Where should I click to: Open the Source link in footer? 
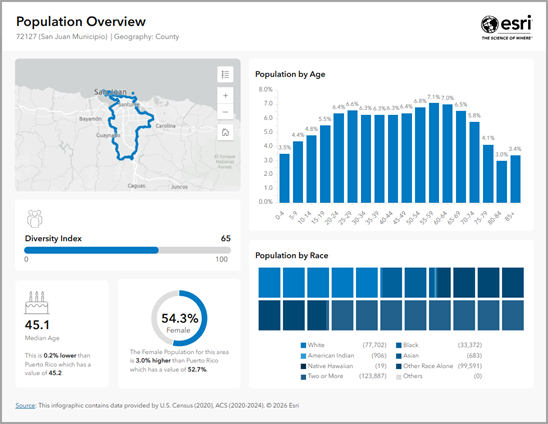(x=25, y=405)
